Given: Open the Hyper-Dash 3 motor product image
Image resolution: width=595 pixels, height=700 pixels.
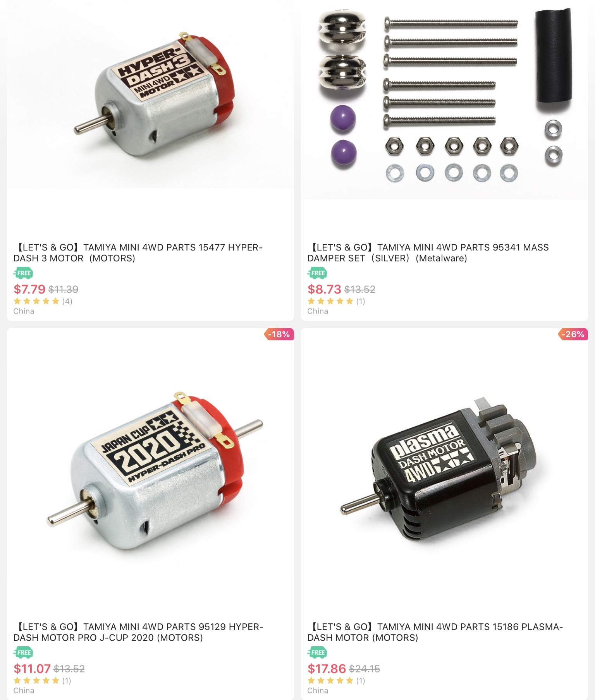Looking at the screenshot, I should pos(150,94).
